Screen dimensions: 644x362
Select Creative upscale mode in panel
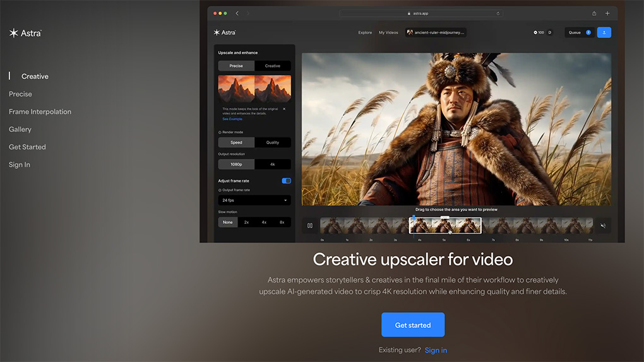pos(273,66)
